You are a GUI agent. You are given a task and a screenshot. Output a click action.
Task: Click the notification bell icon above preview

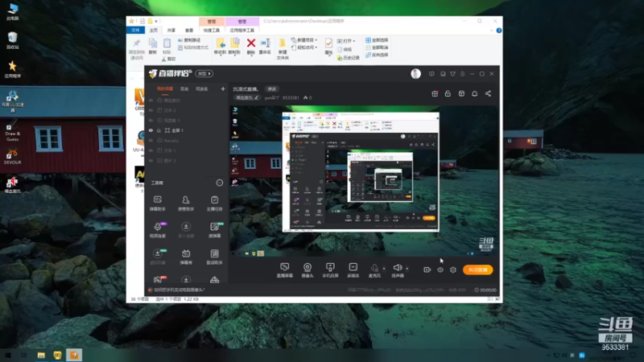tap(474, 93)
